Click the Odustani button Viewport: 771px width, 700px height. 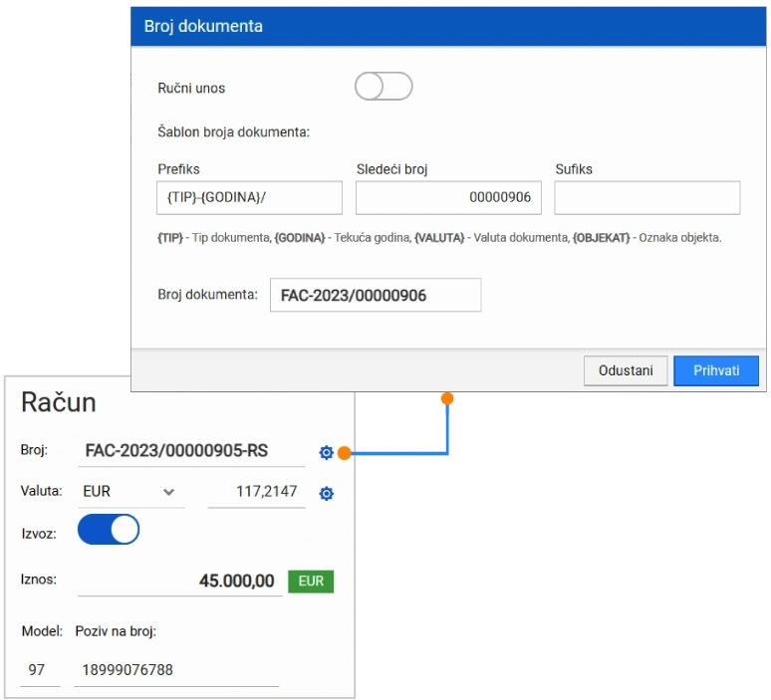pos(626,370)
